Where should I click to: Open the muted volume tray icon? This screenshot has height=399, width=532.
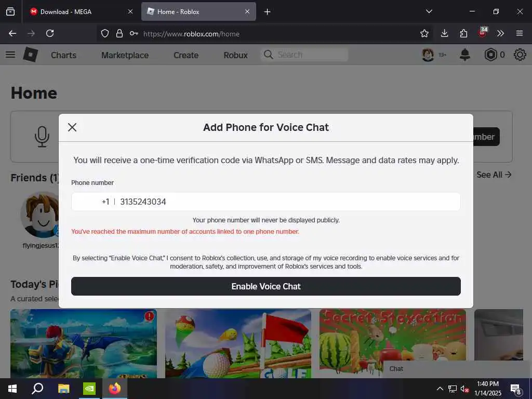tap(465, 389)
